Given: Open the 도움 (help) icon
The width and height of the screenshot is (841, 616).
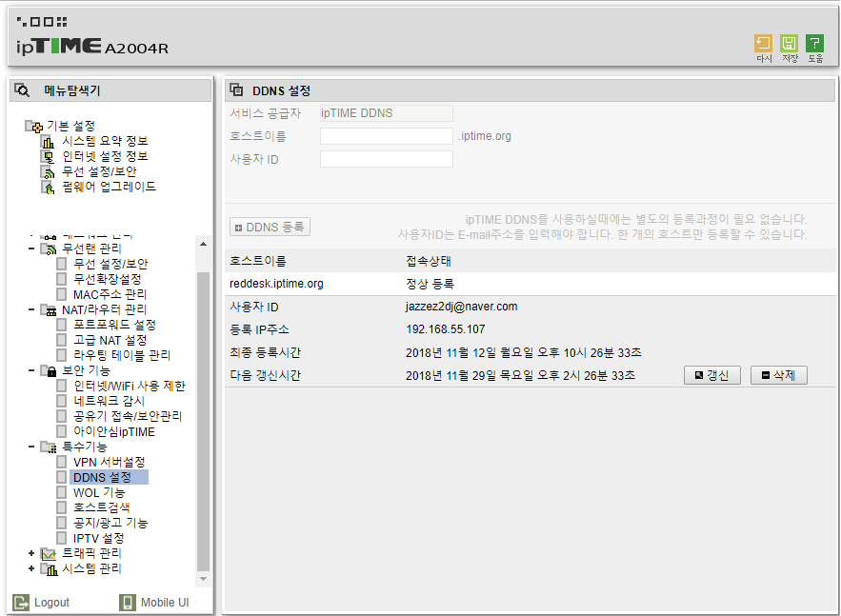Looking at the screenshot, I should pos(814,43).
